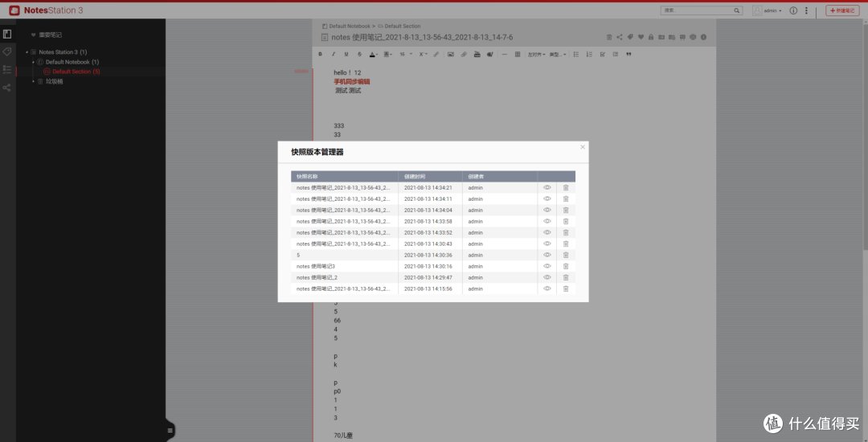Preview the 'notes 使用笔记3' snapshot
Image resolution: width=868 pixels, height=442 pixels.
tap(547, 266)
